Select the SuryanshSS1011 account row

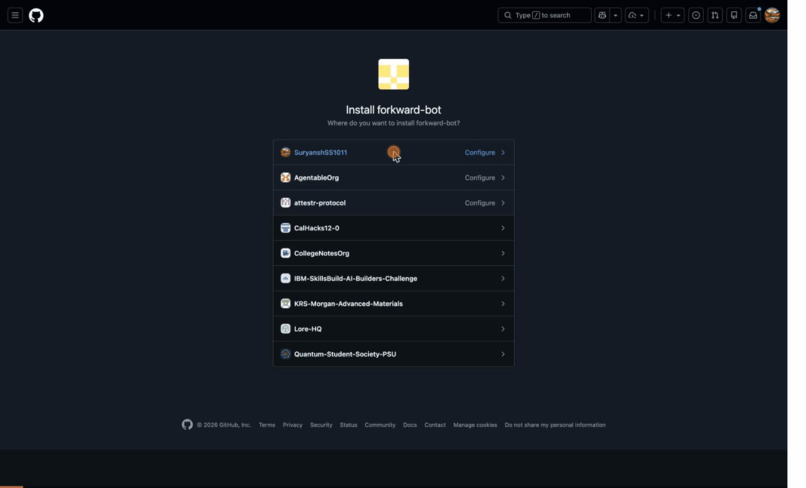(394, 152)
